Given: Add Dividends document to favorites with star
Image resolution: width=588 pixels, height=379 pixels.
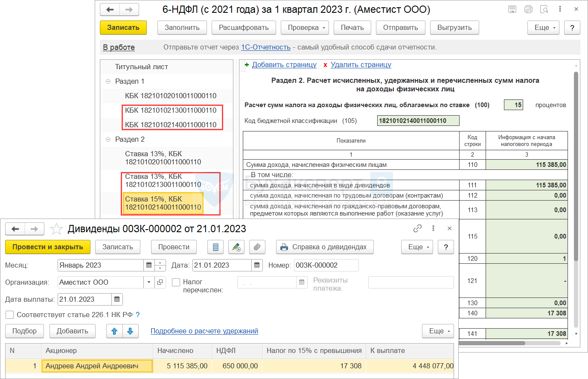Looking at the screenshot, I should [x=56, y=229].
